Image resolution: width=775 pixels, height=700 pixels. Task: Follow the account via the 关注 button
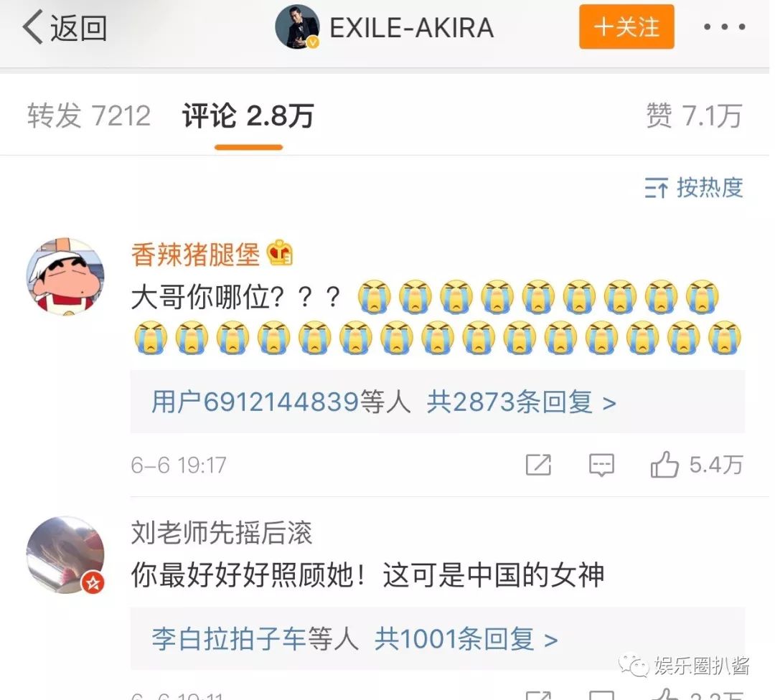point(626,27)
